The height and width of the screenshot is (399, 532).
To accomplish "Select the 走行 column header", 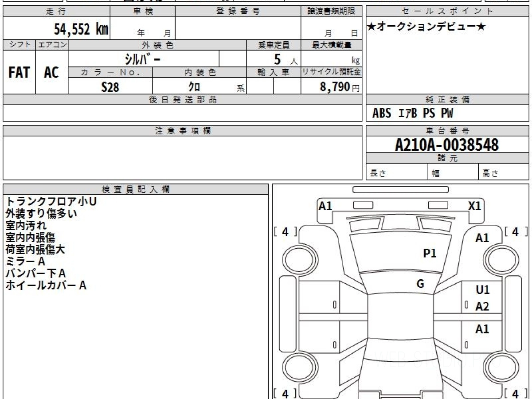I will [x=56, y=11].
